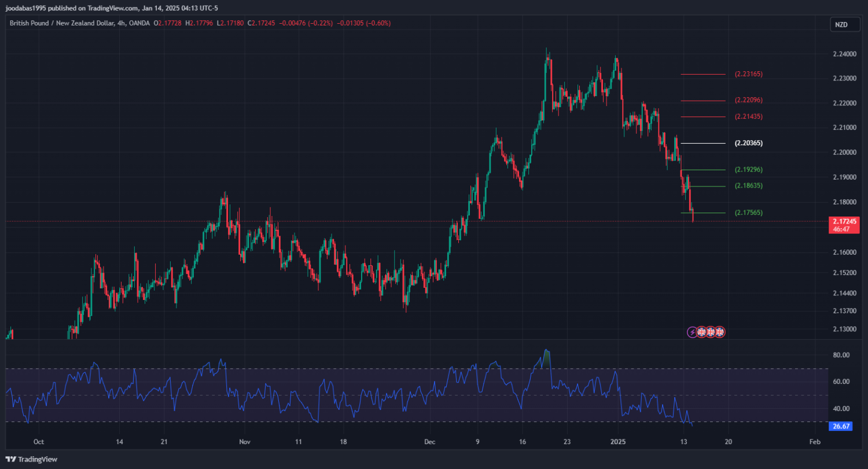Screen dimensions: 868x469
Task: Click the 2025 label on the time axis
Action: [617, 442]
